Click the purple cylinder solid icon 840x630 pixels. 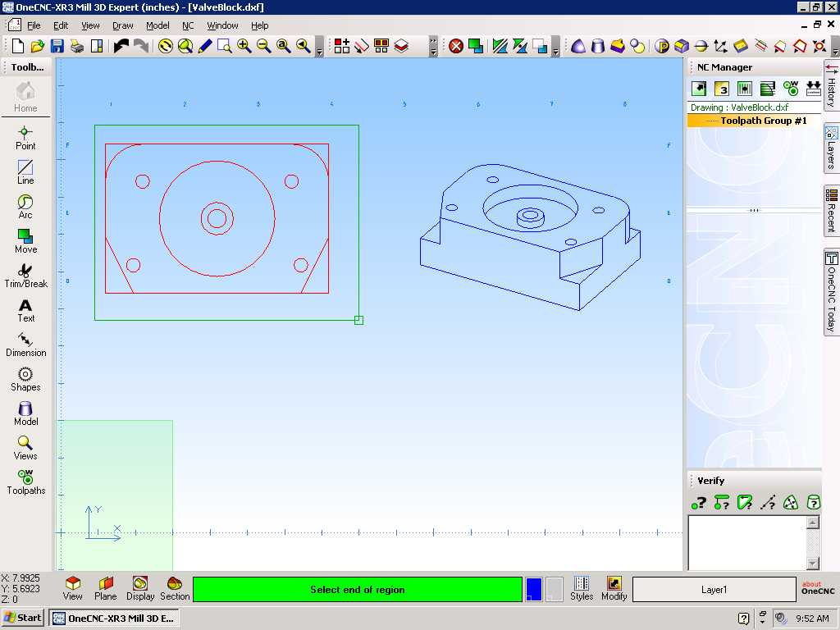tap(598, 46)
